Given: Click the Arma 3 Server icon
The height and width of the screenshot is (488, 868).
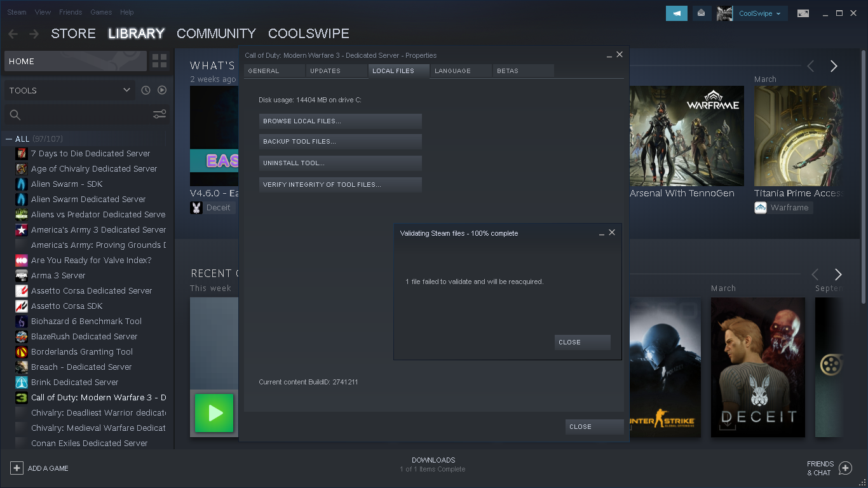Looking at the screenshot, I should pyautogui.click(x=22, y=276).
